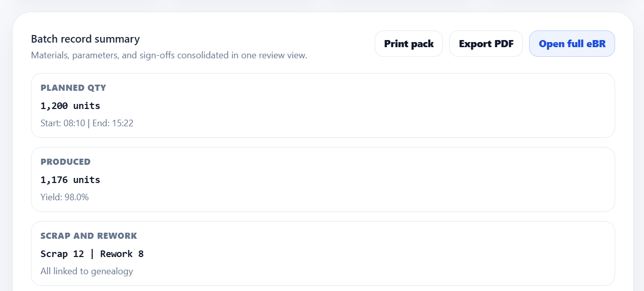
Task: Click the End 15:22 time text
Action: [x=112, y=123]
